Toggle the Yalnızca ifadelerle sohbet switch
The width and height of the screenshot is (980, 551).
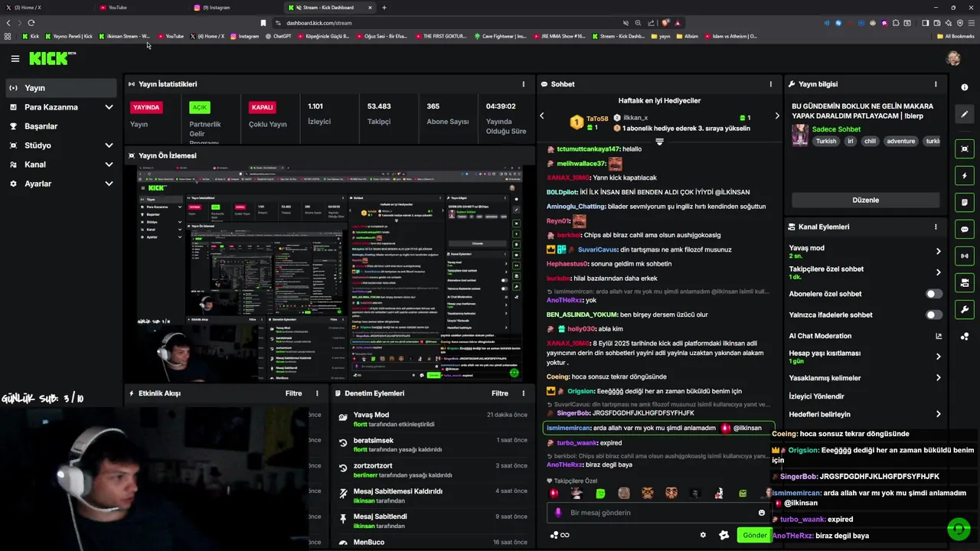(934, 315)
